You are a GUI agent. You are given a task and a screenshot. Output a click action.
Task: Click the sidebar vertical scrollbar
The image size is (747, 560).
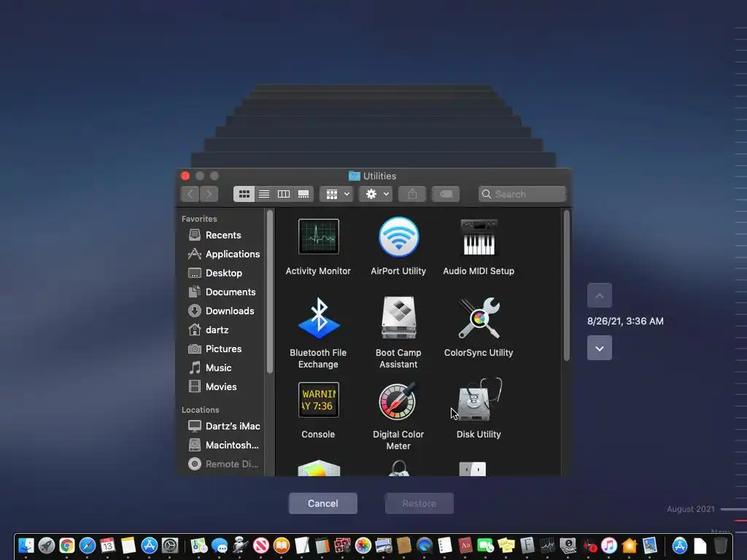[270, 292]
